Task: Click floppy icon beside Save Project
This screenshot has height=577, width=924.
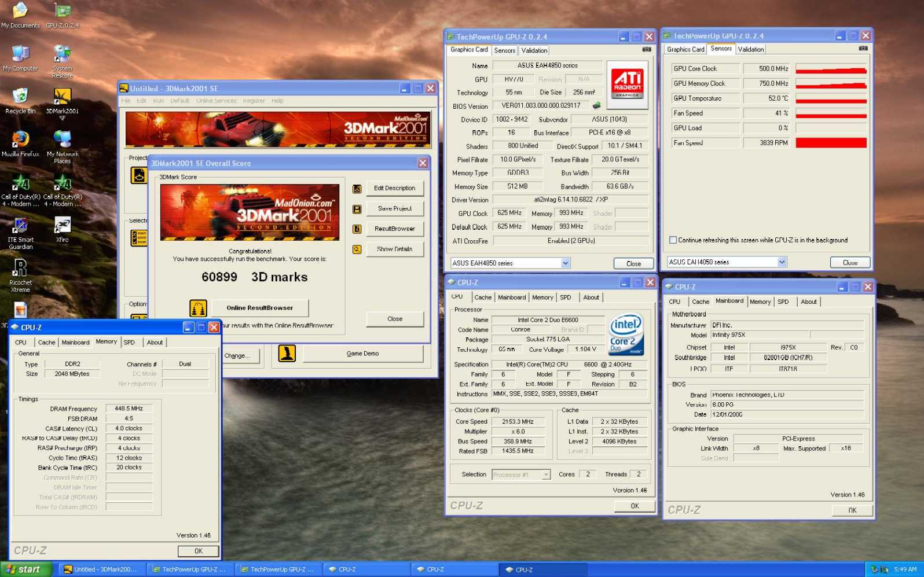Action: [357, 209]
